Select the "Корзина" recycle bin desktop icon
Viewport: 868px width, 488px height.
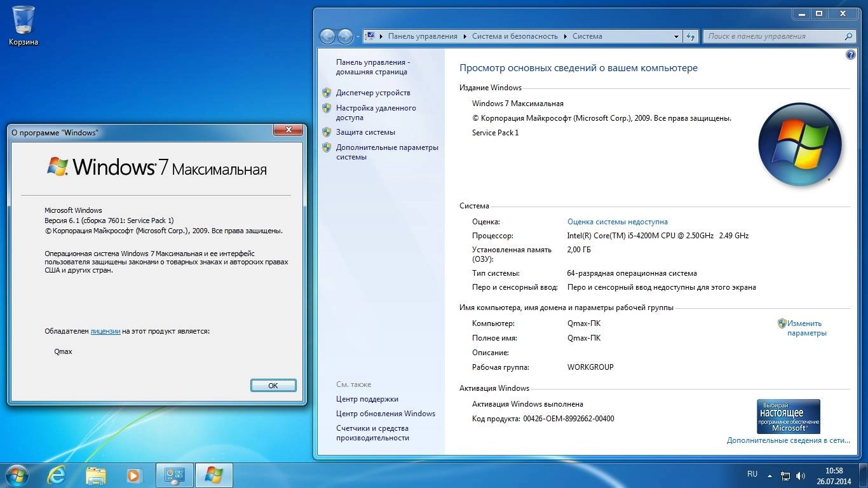[x=24, y=26]
